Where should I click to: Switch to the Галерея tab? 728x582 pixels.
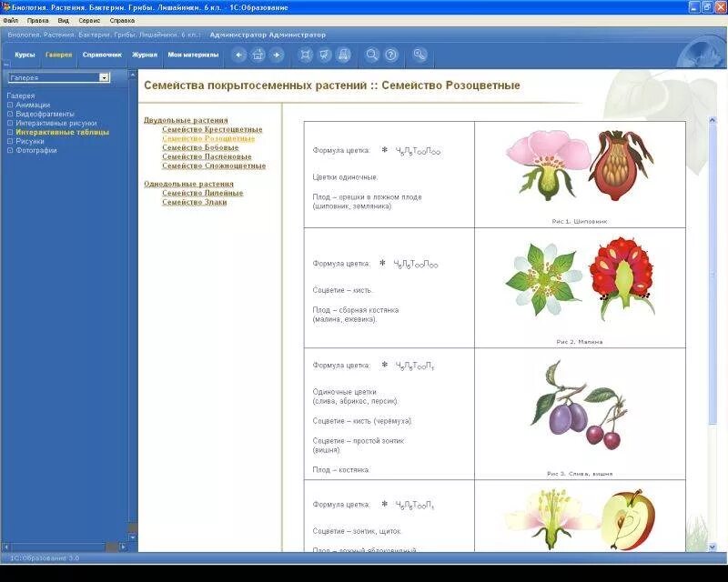click(58, 55)
